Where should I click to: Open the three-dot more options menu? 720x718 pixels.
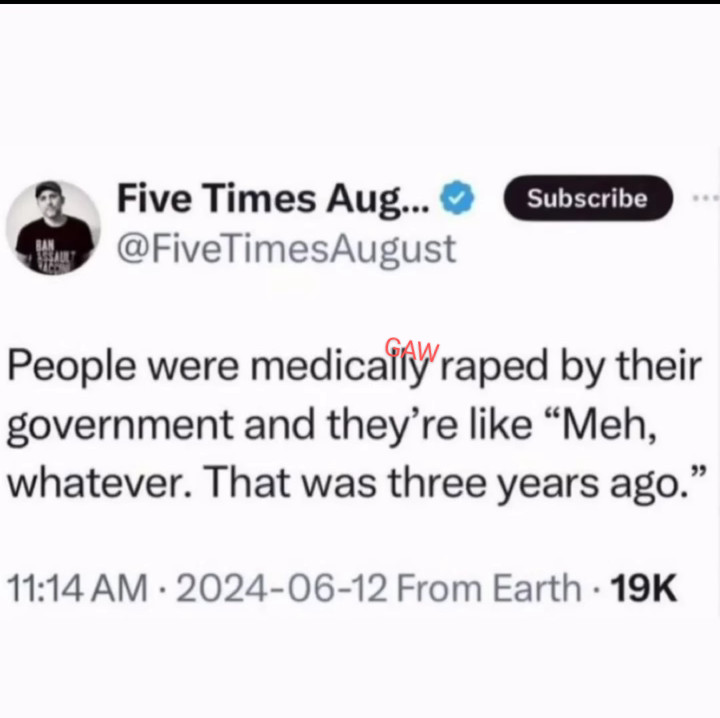(706, 198)
